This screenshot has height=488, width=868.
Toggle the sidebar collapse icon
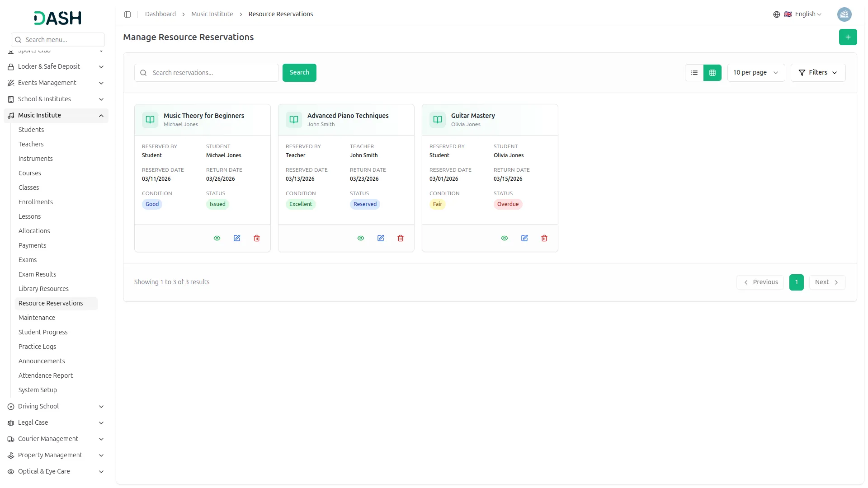click(x=127, y=14)
